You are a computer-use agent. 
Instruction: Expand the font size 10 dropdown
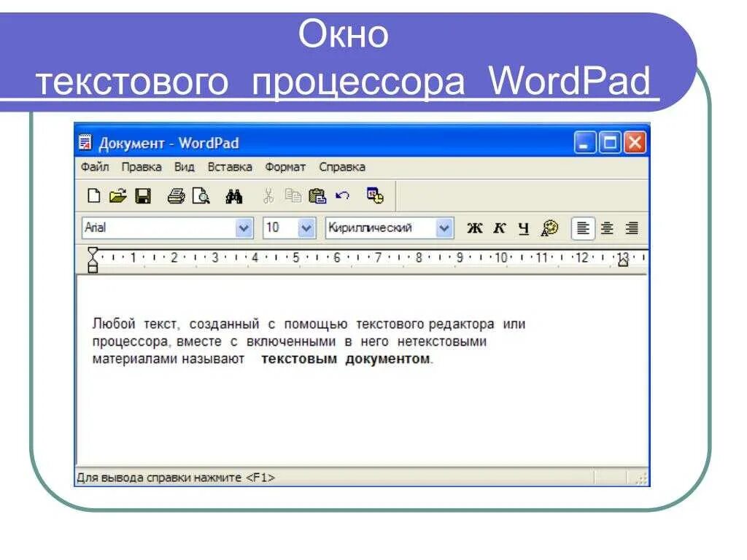pyautogui.click(x=306, y=228)
